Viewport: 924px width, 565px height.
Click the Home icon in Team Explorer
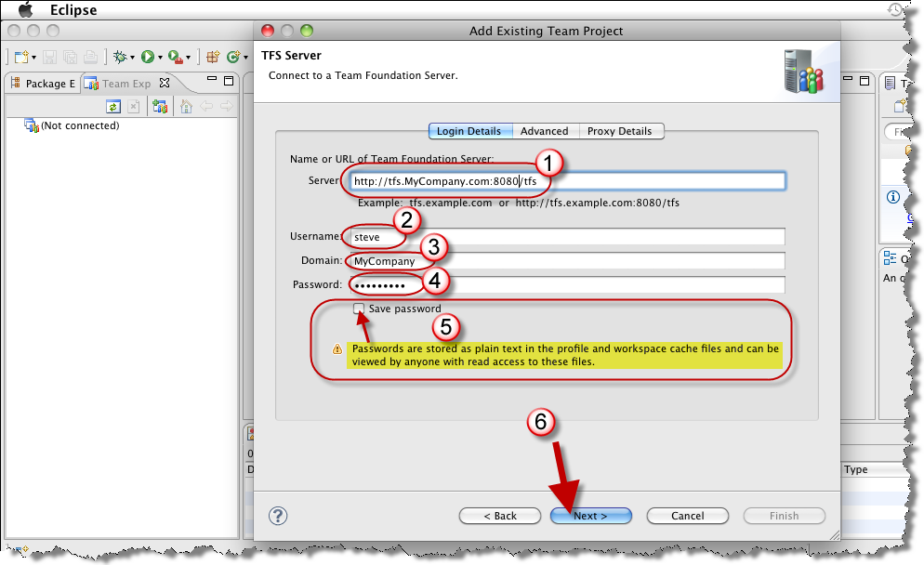pyautogui.click(x=186, y=107)
